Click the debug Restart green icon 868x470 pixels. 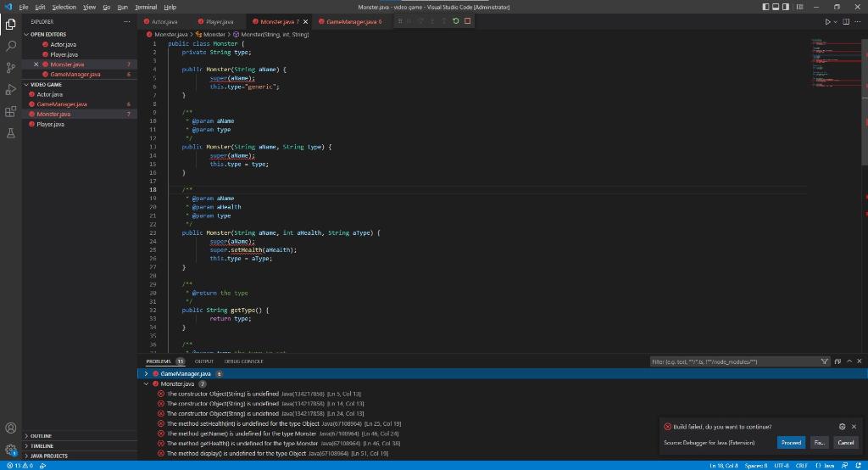coord(455,21)
